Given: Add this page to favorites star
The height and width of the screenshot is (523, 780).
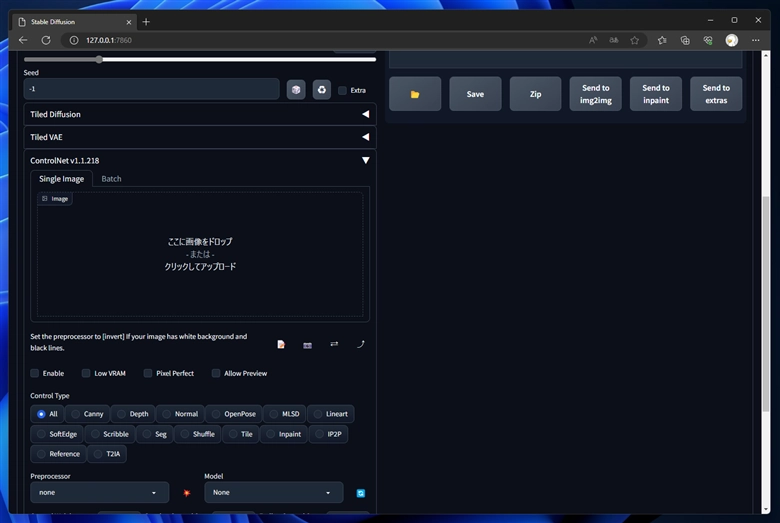Looking at the screenshot, I should [635, 40].
